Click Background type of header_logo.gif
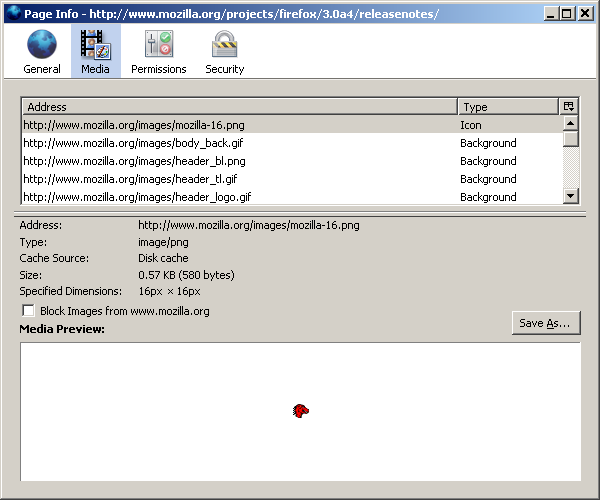Viewport: 600px width, 500px height. pos(488,197)
